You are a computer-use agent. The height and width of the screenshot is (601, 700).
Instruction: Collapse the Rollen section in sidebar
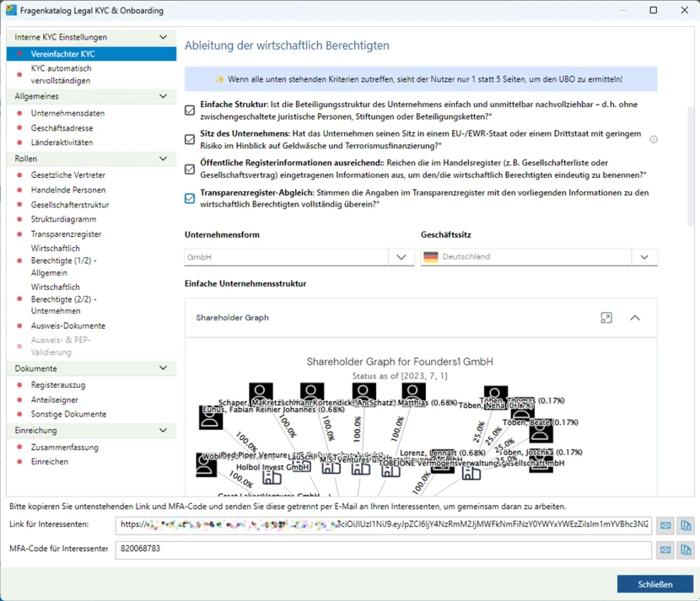point(163,158)
